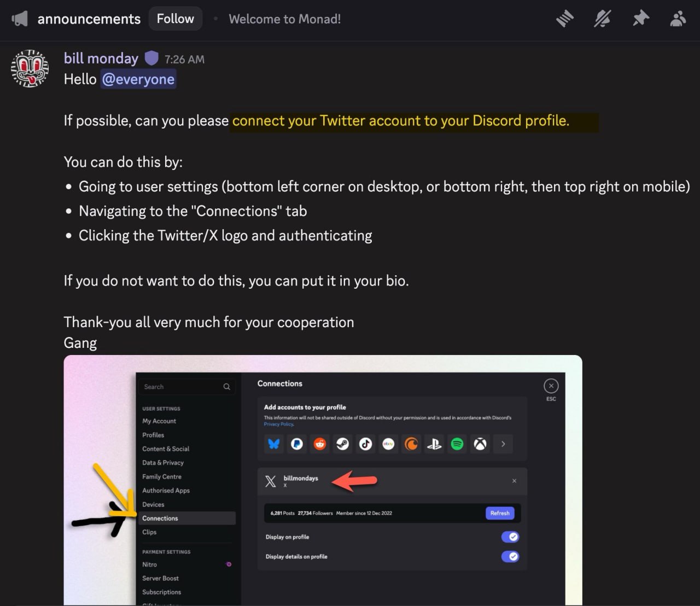Select the Steam connection icon
700x606 pixels.
coord(343,444)
